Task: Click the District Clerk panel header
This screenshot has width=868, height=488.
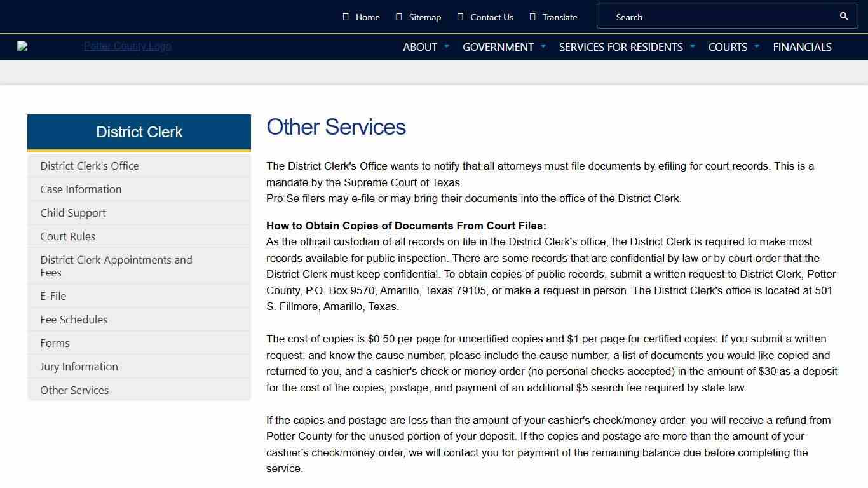Action: coord(139,132)
